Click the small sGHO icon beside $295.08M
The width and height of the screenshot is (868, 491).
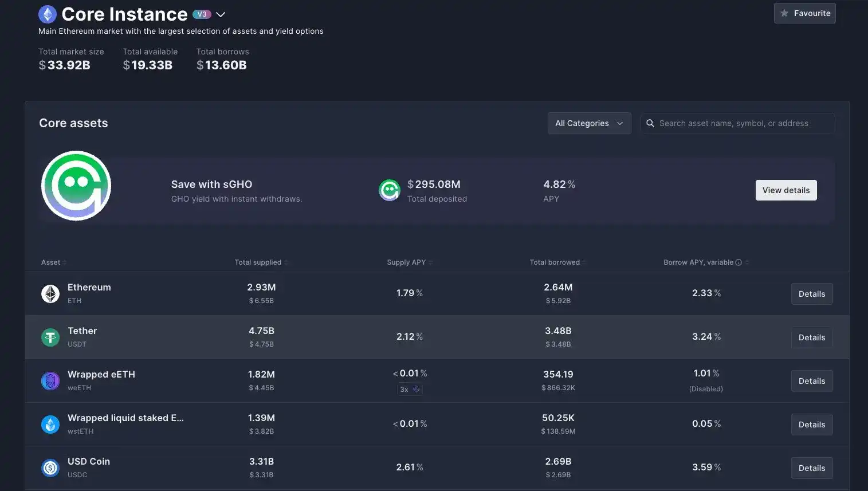[389, 190]
